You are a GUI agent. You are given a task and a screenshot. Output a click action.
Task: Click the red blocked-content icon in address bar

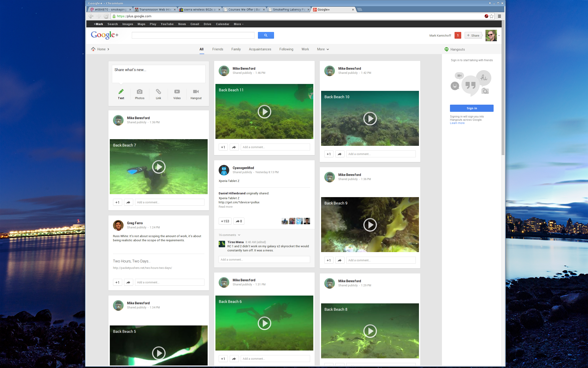click(486, 16)
